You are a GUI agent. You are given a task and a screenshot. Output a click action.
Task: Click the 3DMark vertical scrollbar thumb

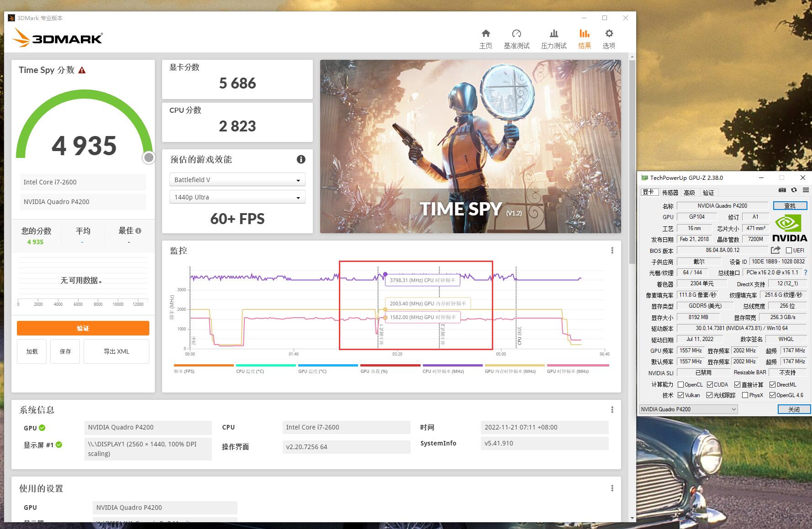coord(632,162)
